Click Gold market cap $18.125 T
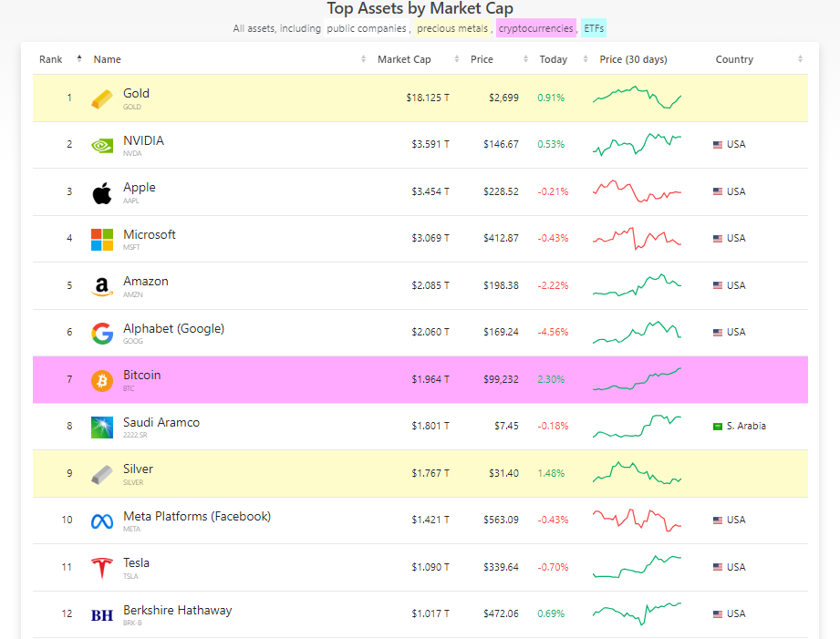 428,98
